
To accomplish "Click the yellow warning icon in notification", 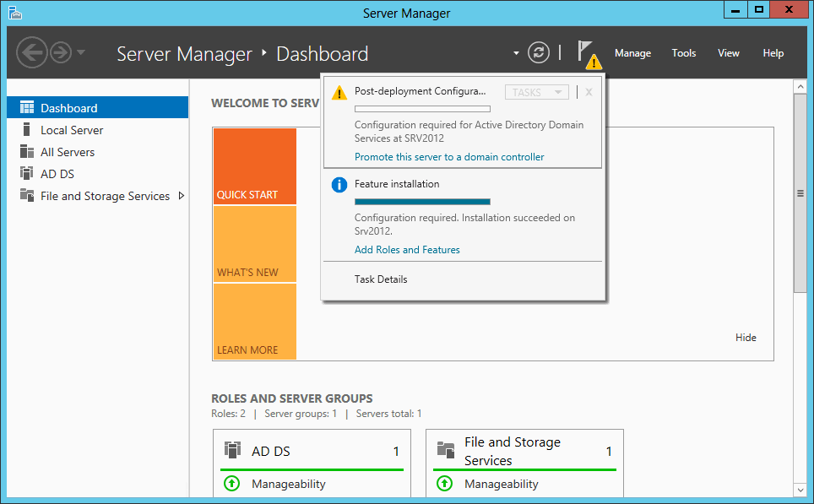I will (339, 93).
